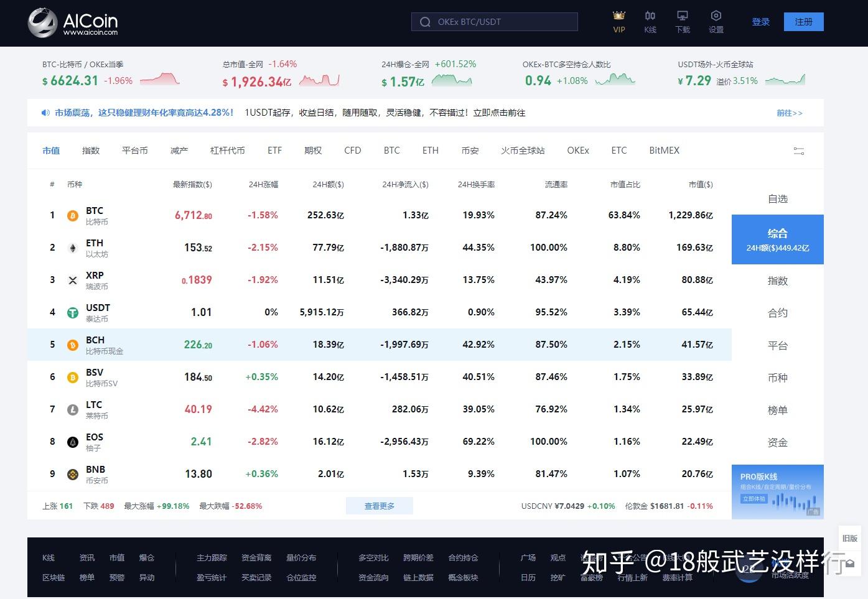Open the CFD tab
Image resolution: width=868 pixels, height=599 pixels.
click(353, 151)
